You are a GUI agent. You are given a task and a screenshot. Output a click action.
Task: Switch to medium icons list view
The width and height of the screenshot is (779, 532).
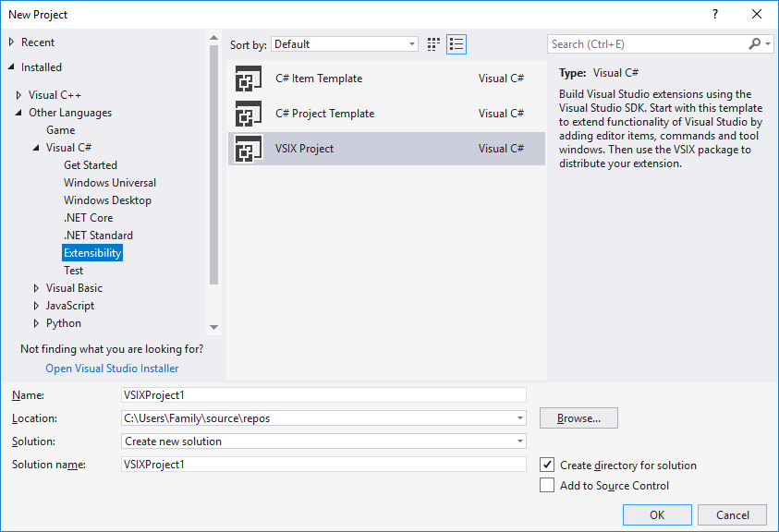click(456, 44)
